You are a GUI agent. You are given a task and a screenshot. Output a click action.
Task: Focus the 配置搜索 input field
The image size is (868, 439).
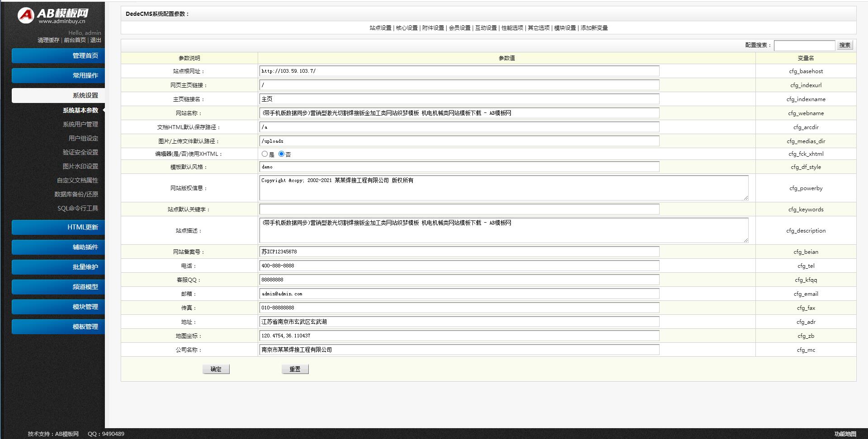click(x=805, y=45)
